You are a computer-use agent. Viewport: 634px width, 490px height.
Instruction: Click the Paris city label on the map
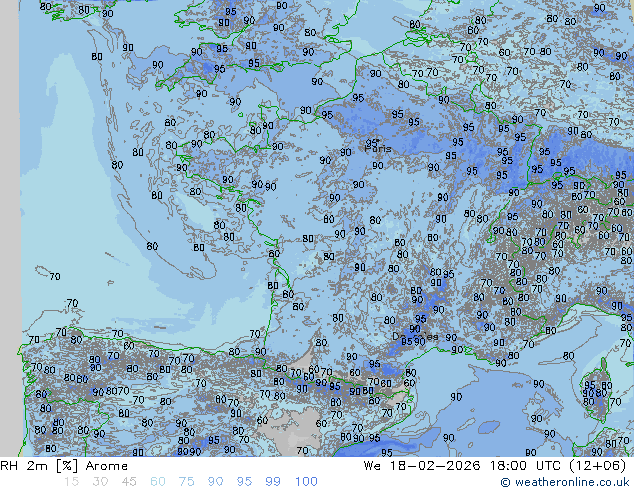pyautogui.click(x=378, y=148)
